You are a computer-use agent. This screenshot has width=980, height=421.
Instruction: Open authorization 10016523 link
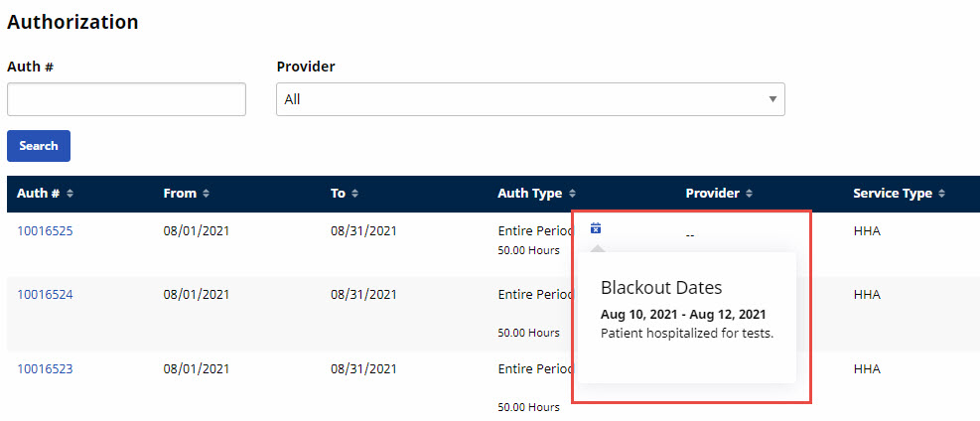pyautogui.click(x=45, y=369)
